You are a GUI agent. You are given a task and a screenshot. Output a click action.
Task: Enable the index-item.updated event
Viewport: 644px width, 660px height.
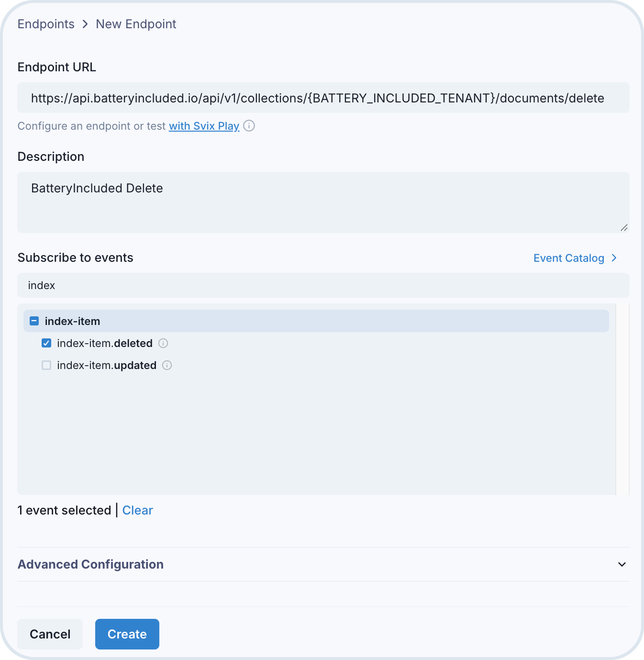pos(46,365)
